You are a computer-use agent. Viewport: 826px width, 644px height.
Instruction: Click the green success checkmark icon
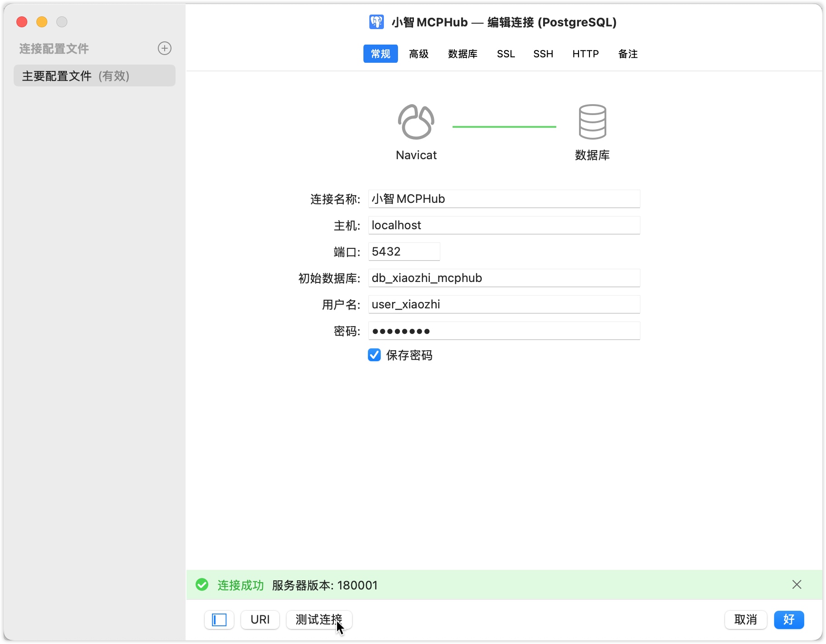tap(202, 585)
